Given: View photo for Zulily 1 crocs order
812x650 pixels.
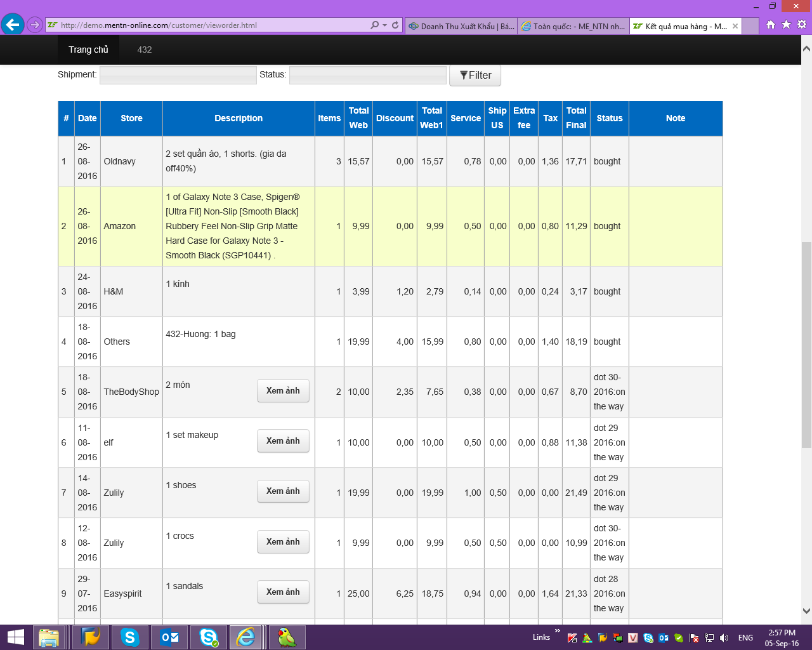Looking at the screenshot, I should [x=283, y=541].
